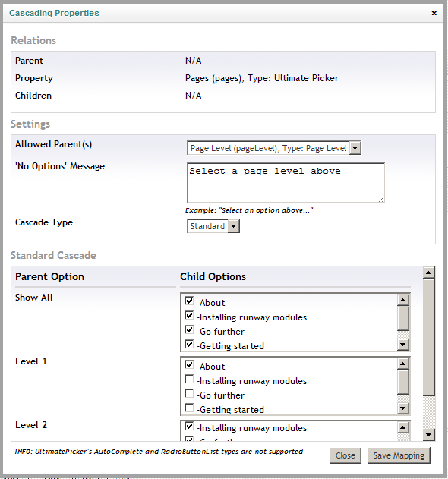
Task: Click the Level 1 list scrollbar thumb
Action: pyautogui.click(x=402, y=382)
